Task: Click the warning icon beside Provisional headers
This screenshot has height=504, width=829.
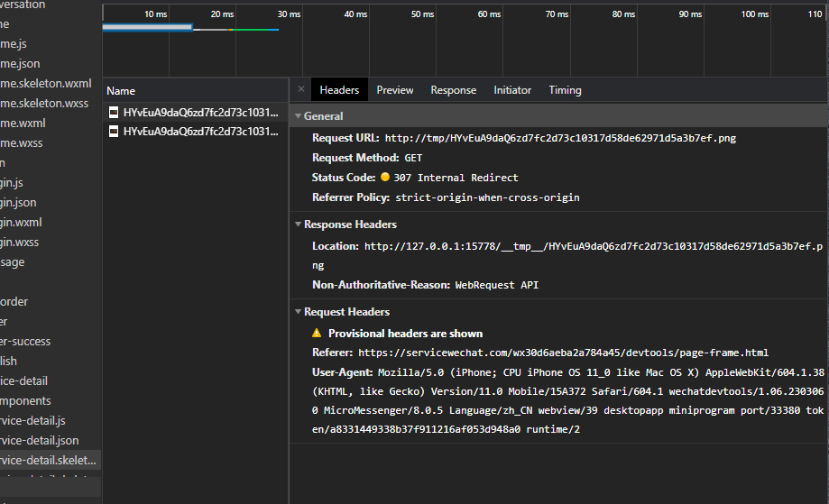Action: (x=317, y=334)
